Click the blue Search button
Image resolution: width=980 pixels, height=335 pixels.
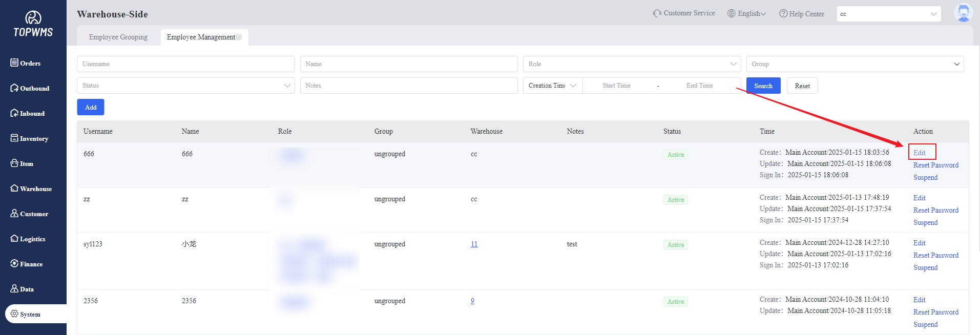click(763, 86)
